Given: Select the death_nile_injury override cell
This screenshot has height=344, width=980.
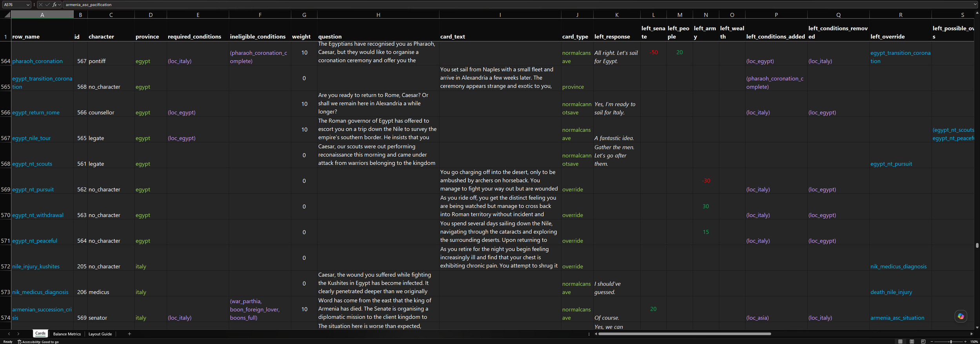Looking at the screenshot, I should [x=900, y=284].
